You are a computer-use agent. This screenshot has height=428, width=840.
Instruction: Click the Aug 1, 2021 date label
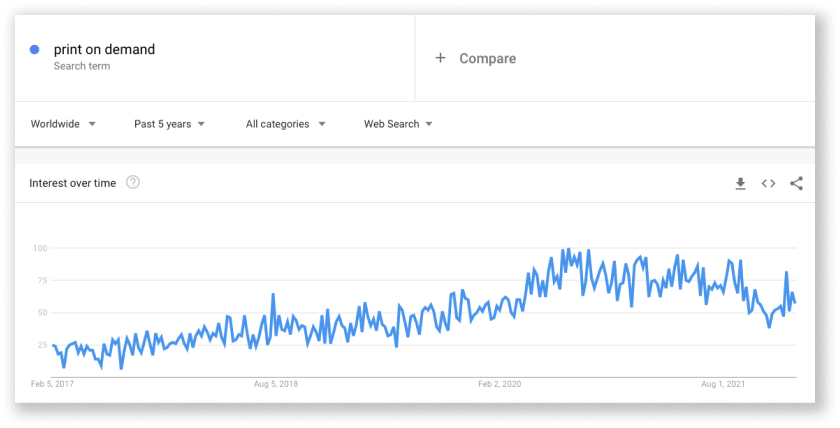point(723,384)
